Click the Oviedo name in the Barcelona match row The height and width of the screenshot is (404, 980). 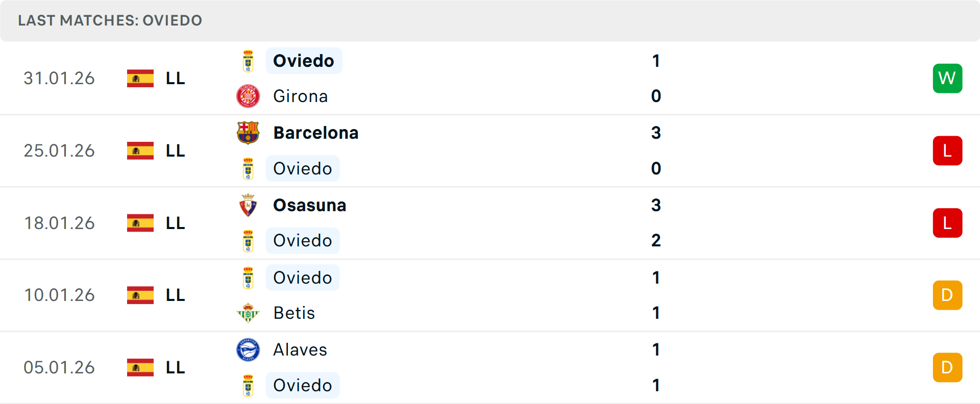[302, 168]
